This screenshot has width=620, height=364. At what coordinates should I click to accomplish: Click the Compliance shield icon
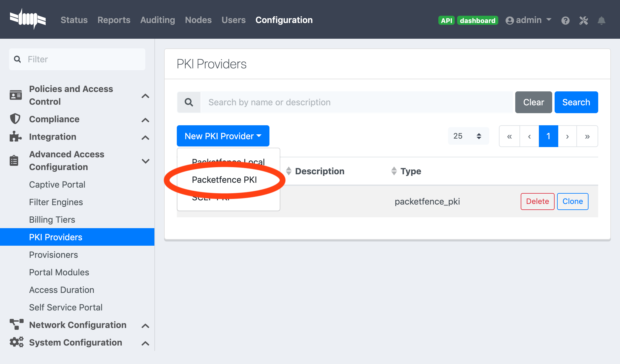click(16, 119)
